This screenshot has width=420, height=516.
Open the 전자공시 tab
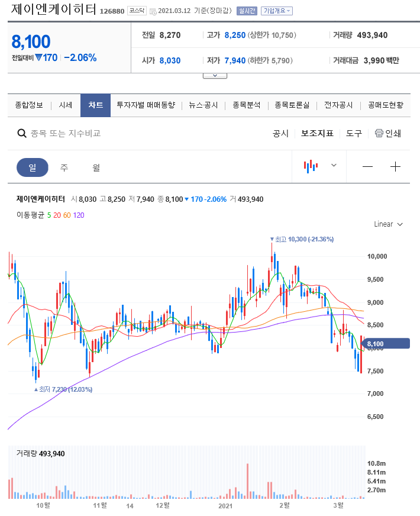pyautogui.click(x=338, y=105)
